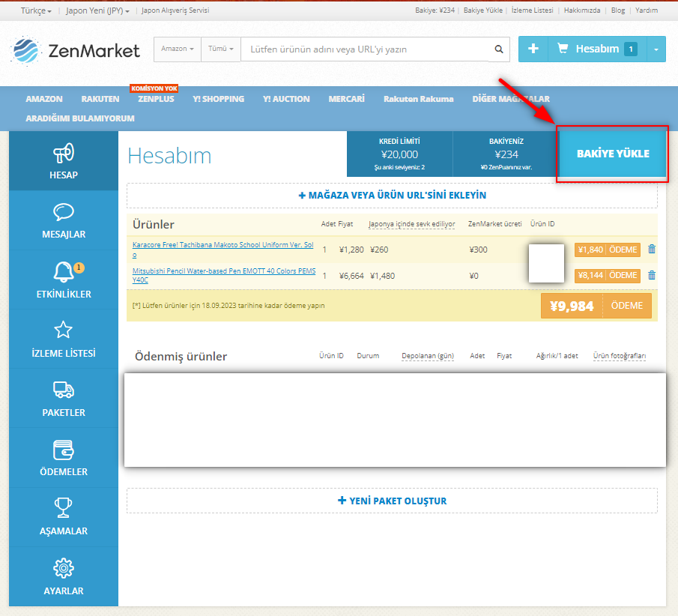Open the Japon Alışveriş Servisi link
Screen dimensions: 678x616
pos(175,10)
